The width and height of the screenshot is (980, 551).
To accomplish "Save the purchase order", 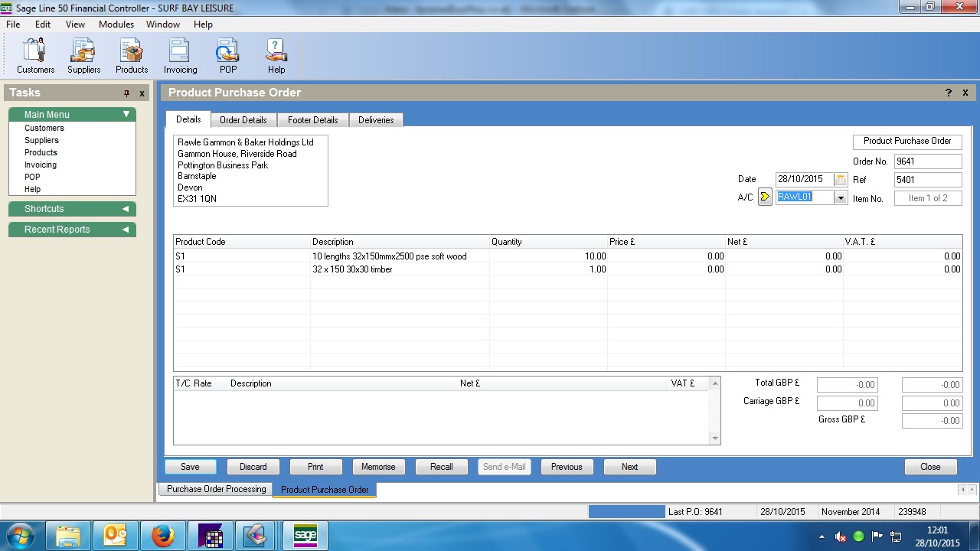I will point(190,467).
